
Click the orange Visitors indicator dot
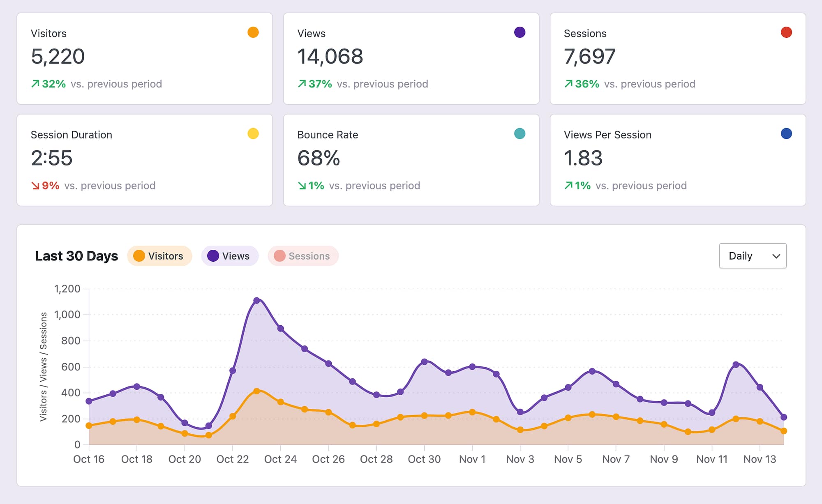(x=254, y=32)
